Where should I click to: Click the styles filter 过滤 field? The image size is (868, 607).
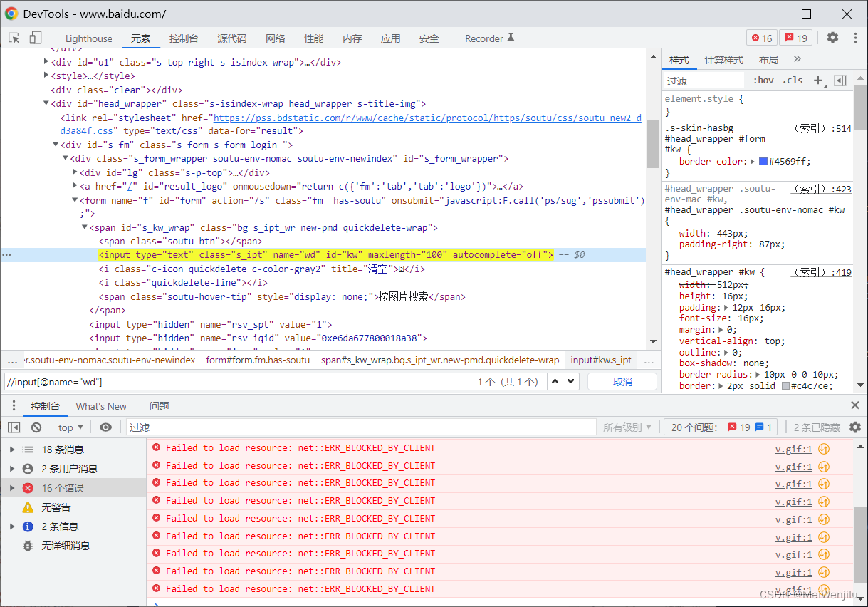tap(704, 81)
